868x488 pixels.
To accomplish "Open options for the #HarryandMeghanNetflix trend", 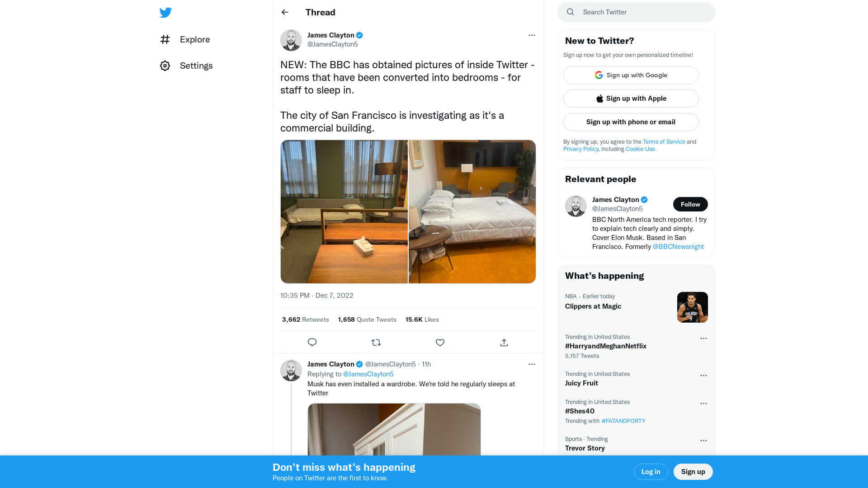I will point(703,338).
